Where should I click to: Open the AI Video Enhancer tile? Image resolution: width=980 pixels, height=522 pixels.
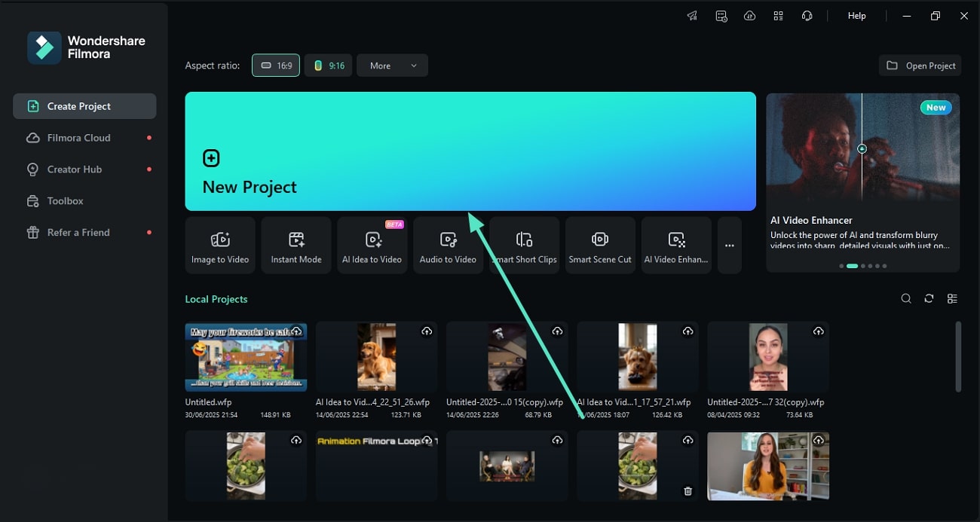tap(676, 246)
